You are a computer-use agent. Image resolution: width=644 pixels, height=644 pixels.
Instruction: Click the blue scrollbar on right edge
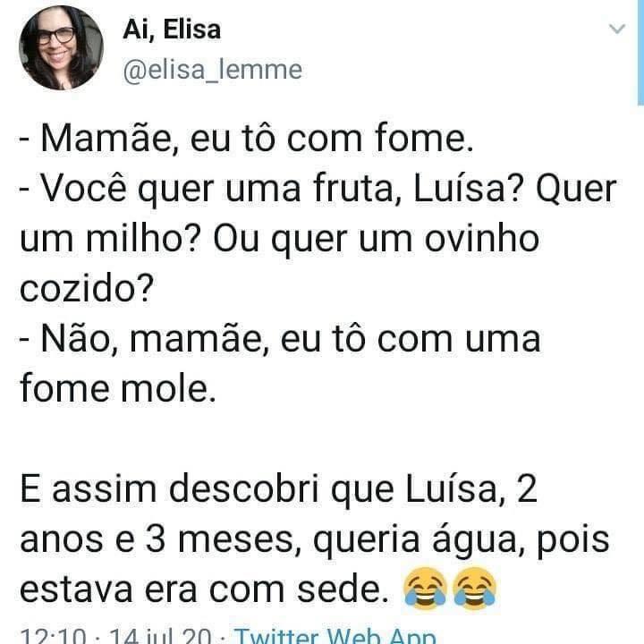coord(640,54)
